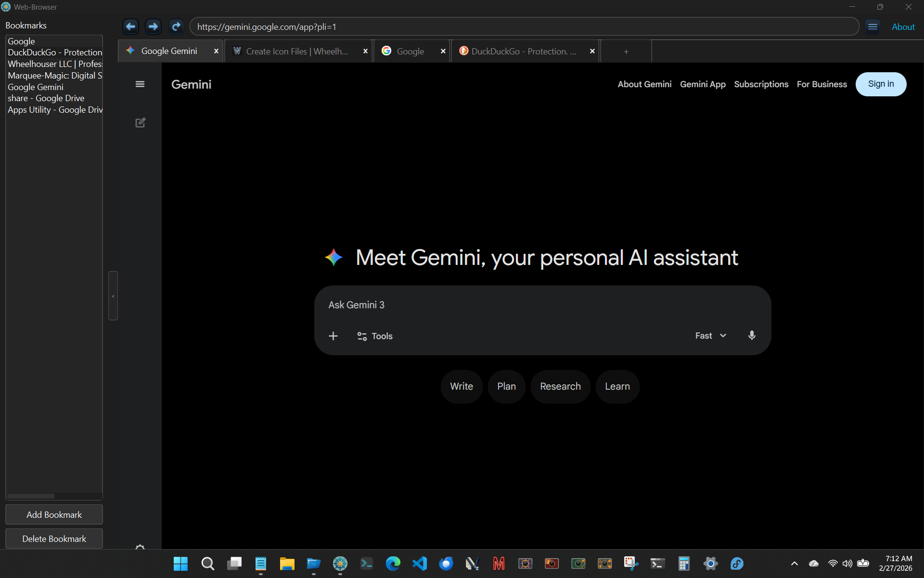Open the About link in browser toolbar
This screenshot has height=578, width=924.
coord(903,27)
